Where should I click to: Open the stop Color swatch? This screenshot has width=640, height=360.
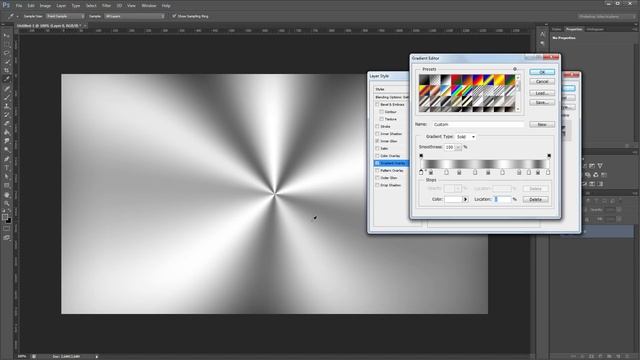pos(453,199)
